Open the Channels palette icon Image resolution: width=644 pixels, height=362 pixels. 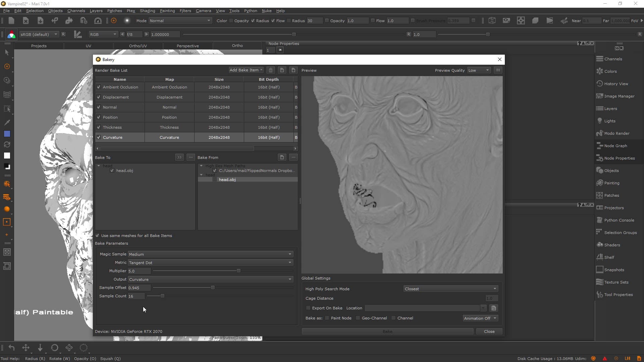pyautogui.click(x=600, y=59)
